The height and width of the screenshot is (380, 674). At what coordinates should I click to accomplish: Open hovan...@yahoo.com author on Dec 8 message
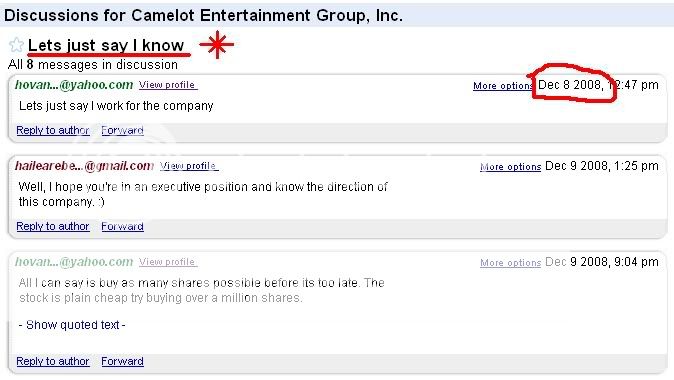[74, 85]
